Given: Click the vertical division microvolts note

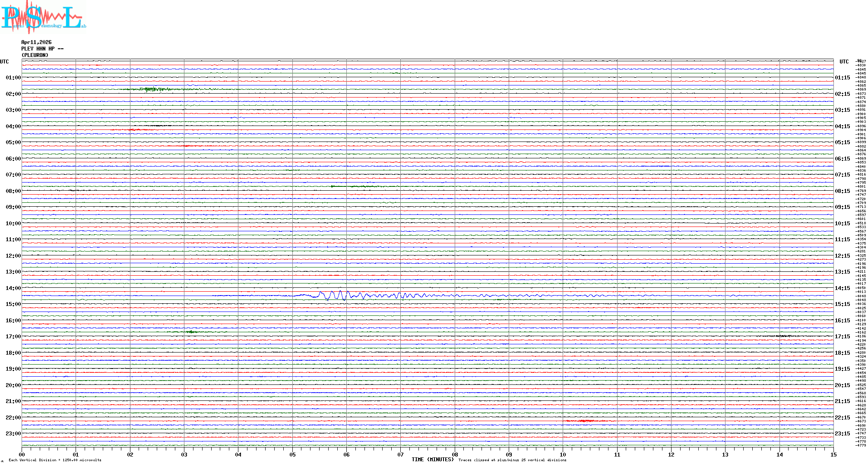Looking at the screenshot, I should (x=55, y=460).
